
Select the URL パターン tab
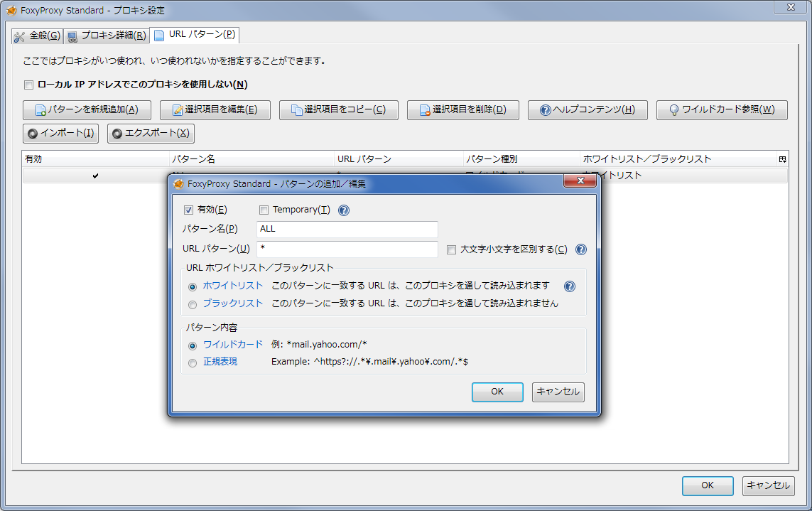click(195, 34)
